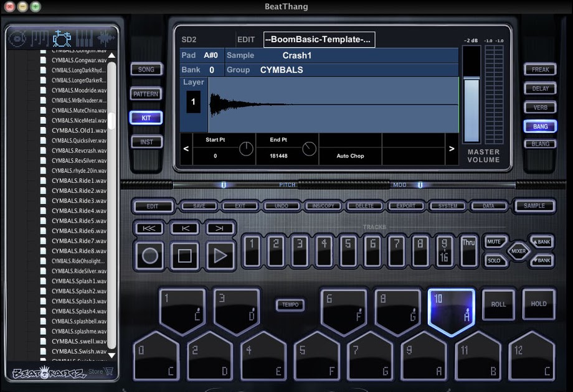This screenshot has width=573, height=392.
Task: Click the Thru track button
Action: (468, 251)
